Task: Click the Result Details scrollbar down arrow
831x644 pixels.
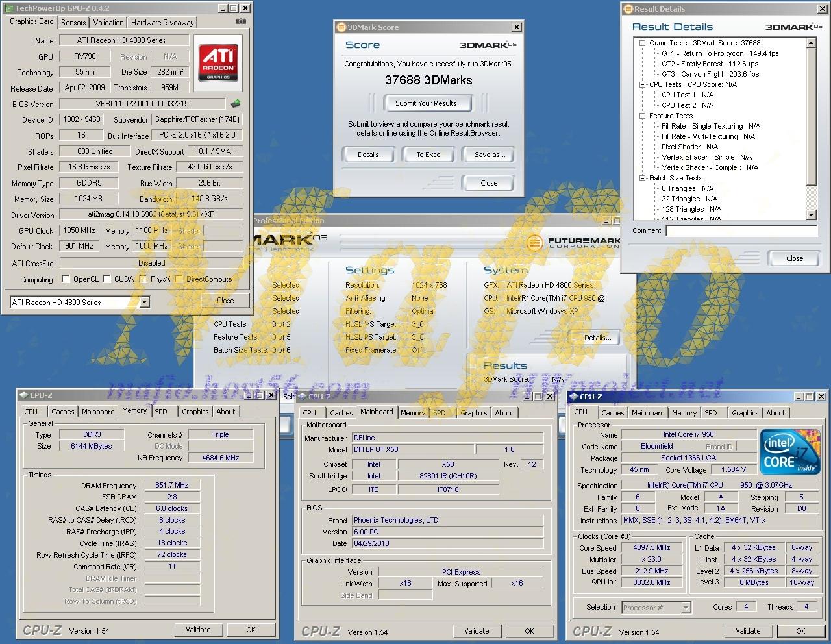Action: tap(811, 215)
